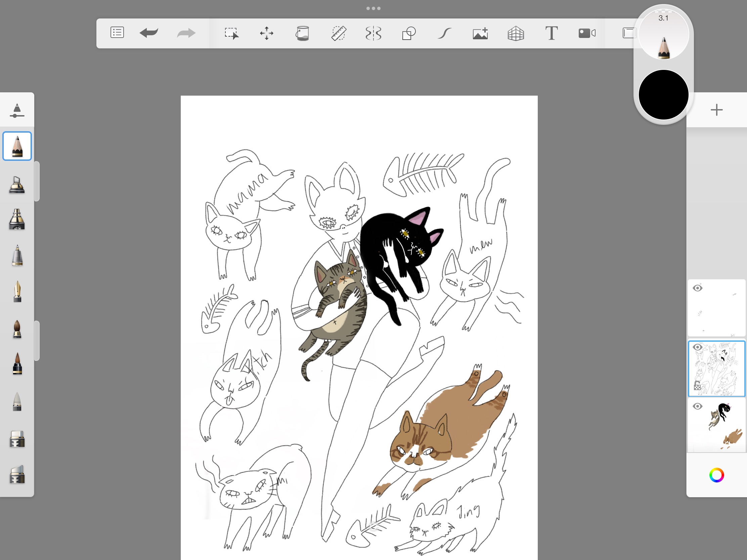Open the black color puck
The image size is (747, 560).
point(663,95)
